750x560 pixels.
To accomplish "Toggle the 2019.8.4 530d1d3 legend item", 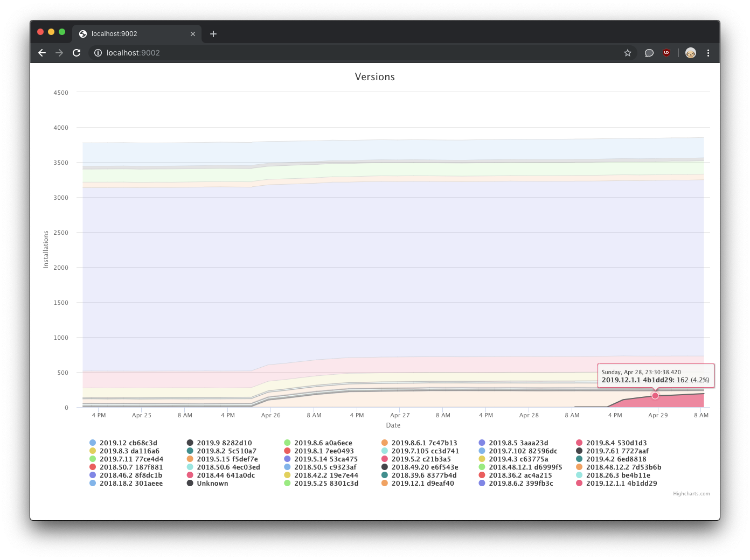I will (x=612, y=443).
